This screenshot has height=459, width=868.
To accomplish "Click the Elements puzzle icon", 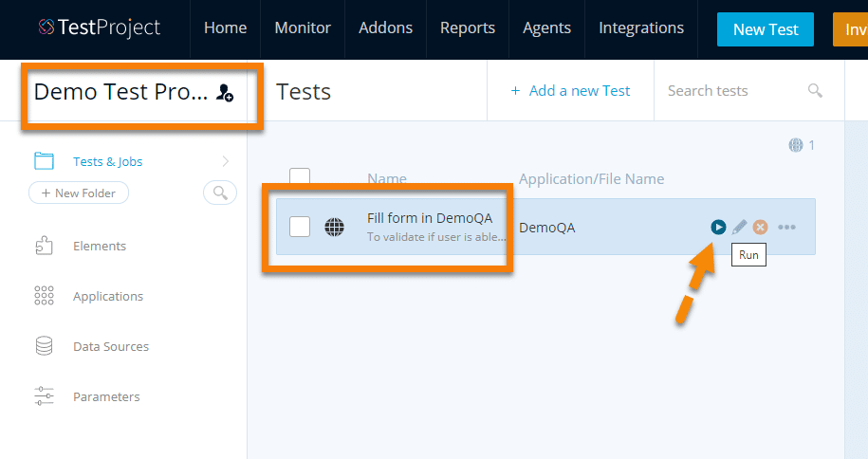I will pyautogui.click(x=44, y=246).
